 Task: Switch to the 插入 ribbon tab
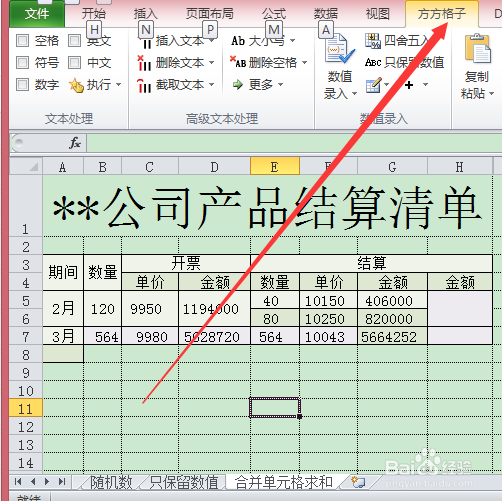(146, 14)
